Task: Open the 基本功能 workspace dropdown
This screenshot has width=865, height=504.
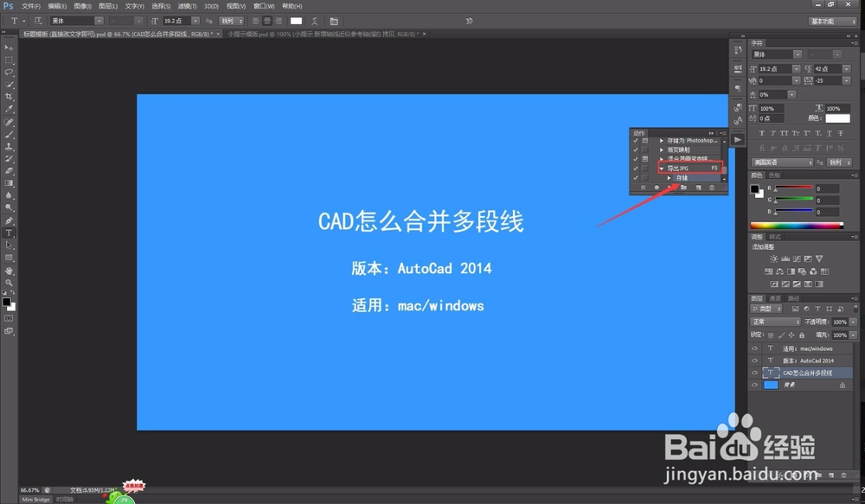Action: click(832, 21)
